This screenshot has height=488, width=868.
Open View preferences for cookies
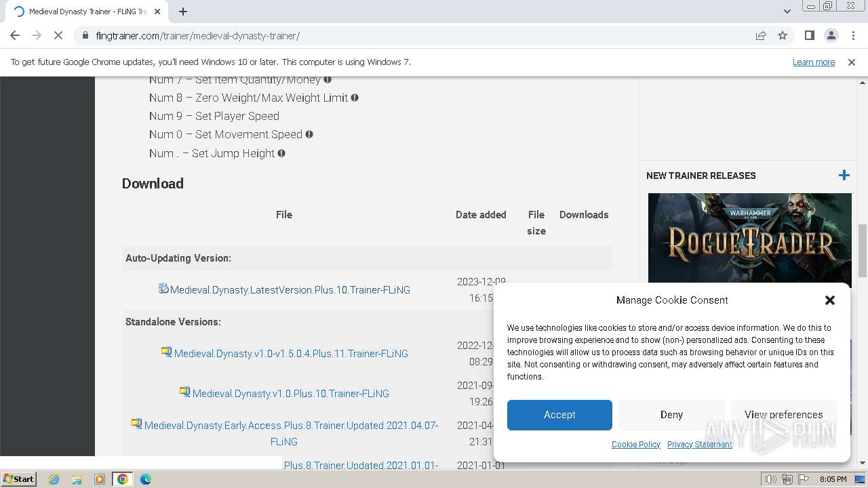[783, 415]
